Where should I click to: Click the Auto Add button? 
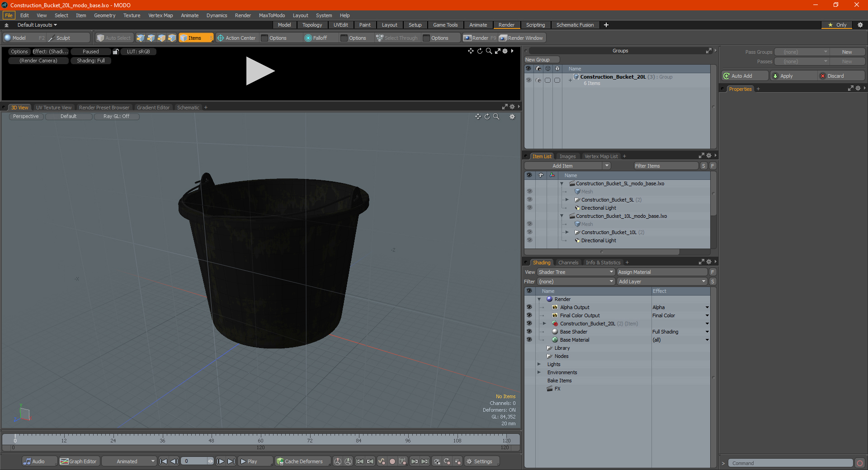pos(745,76)
